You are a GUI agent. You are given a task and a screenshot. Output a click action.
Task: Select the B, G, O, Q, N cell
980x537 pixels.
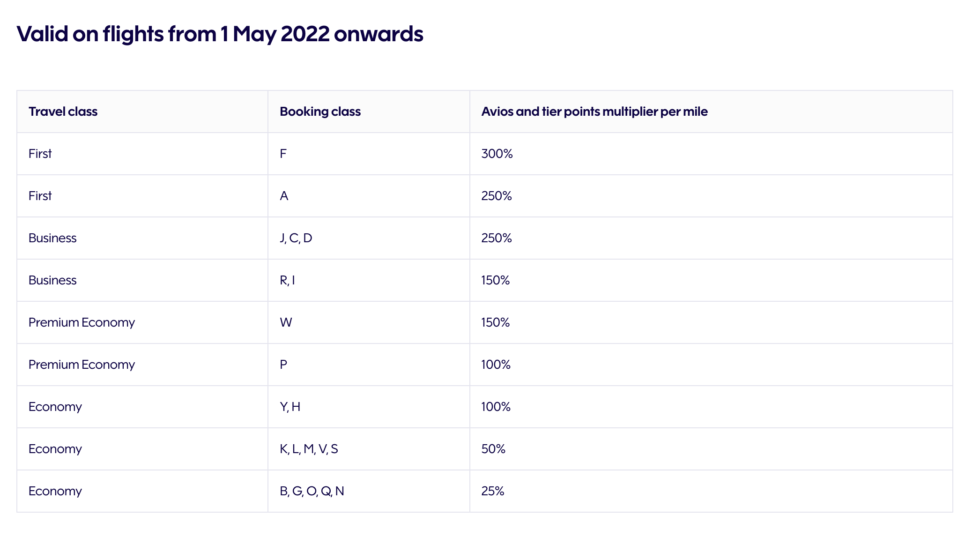click(369, 491)
